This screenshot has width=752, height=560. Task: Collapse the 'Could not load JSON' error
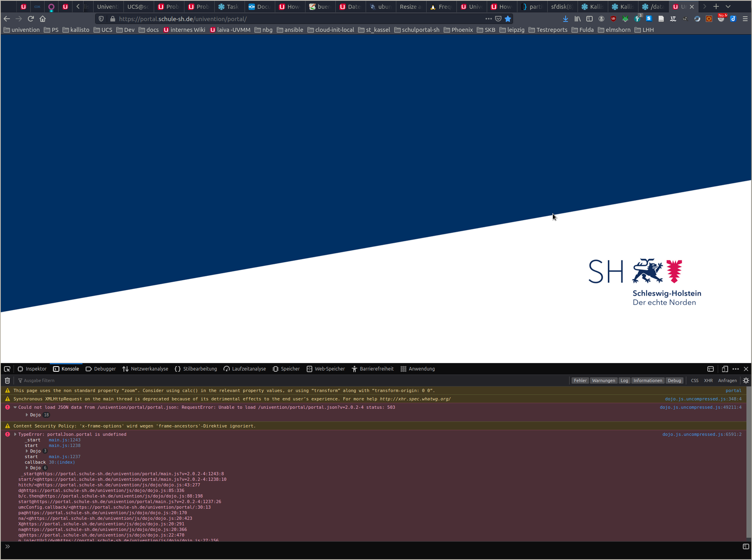click(x=15, y=407)
